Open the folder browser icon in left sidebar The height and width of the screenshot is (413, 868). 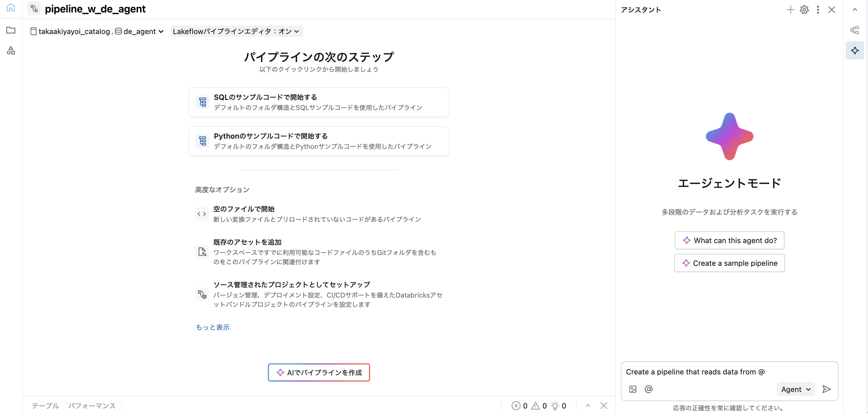point(11,30)
